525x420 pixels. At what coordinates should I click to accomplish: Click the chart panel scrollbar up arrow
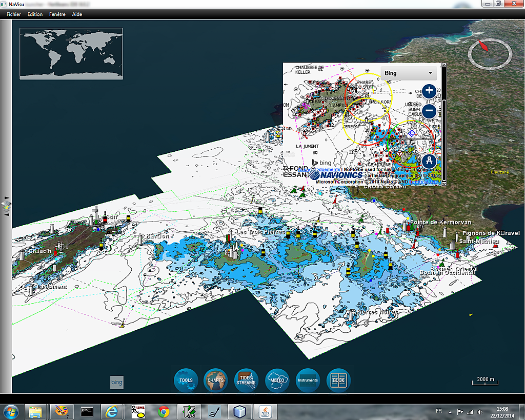click(x=444, y=65)
